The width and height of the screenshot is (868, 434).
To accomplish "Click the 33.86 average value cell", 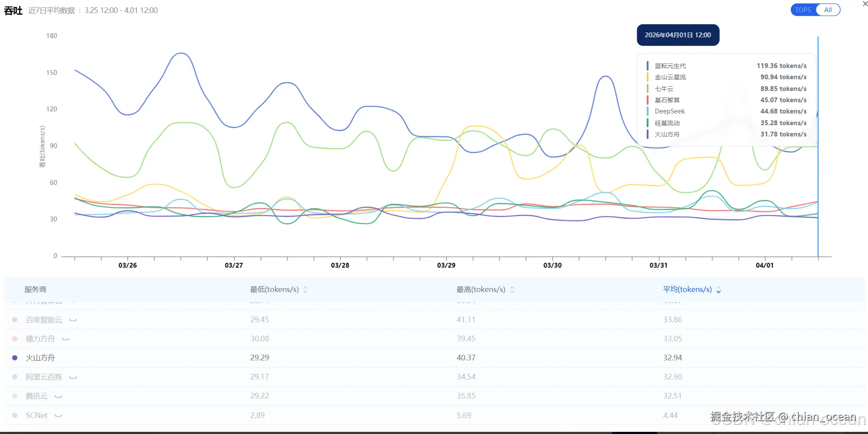I will [673, 320].
